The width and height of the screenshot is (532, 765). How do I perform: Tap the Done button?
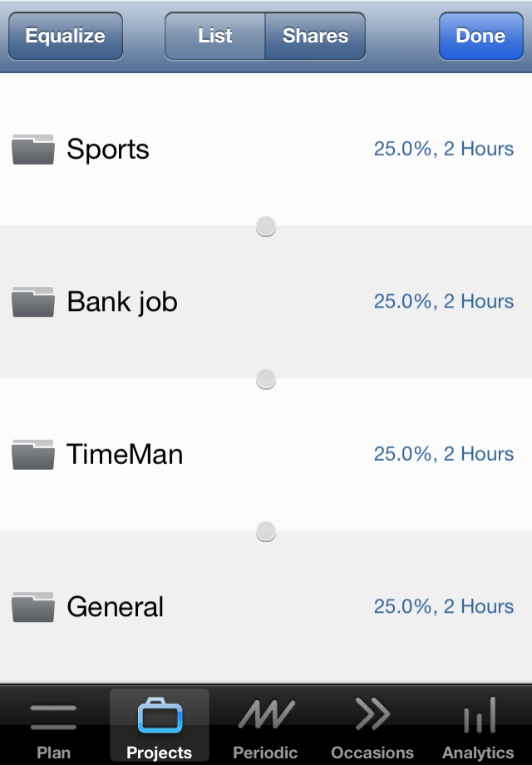point(481,36)
